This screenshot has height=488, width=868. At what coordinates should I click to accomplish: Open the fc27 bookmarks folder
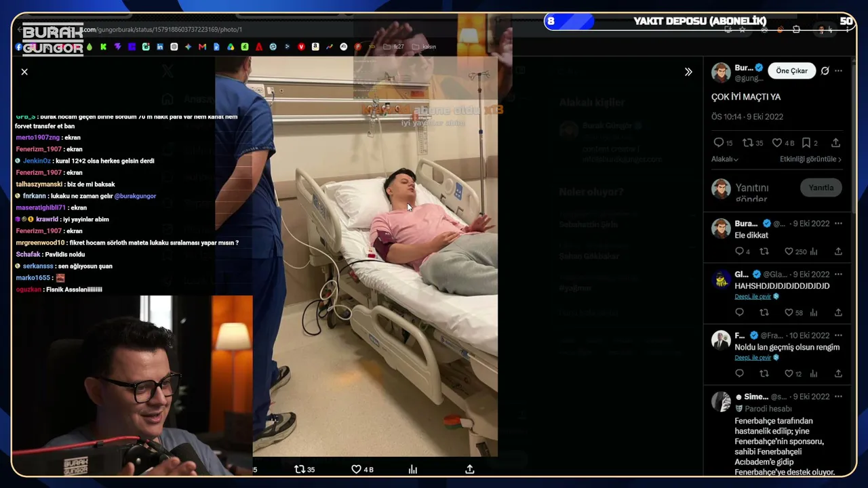394,47
